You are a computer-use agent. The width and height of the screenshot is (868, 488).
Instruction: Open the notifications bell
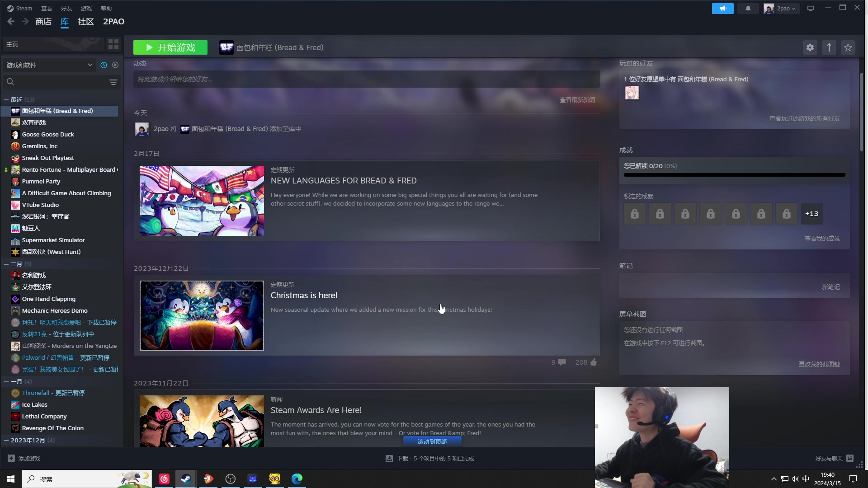coord(748,9)
